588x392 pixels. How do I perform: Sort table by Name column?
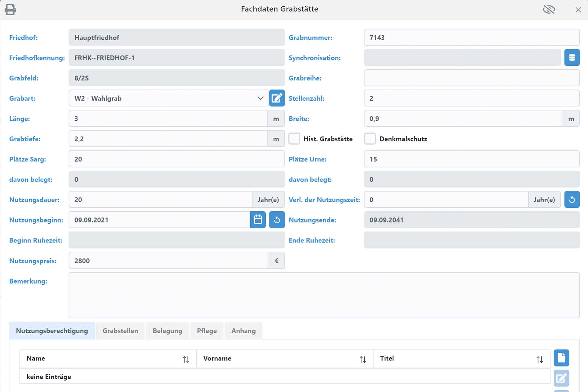tap(186, 359)
